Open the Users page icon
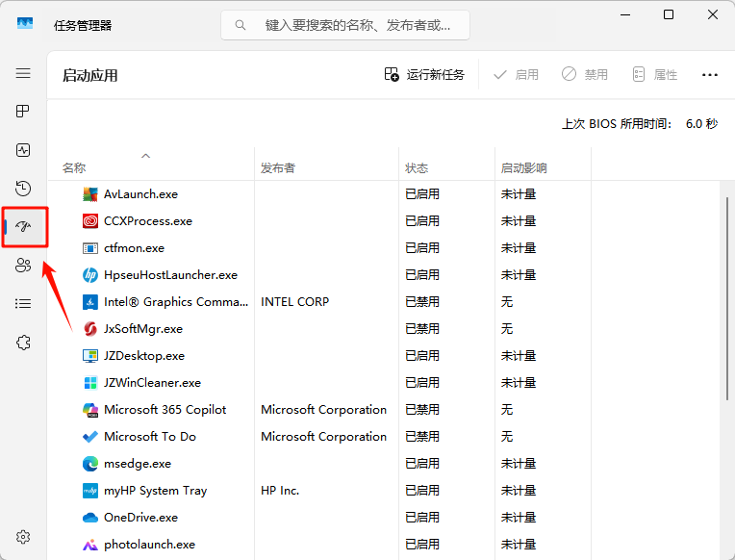This screenshot has height=560, width=735. tap(23, 265)
